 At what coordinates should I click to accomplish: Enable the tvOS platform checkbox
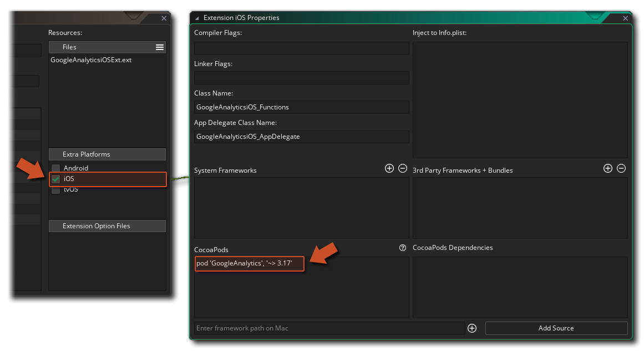coord(55,190)
